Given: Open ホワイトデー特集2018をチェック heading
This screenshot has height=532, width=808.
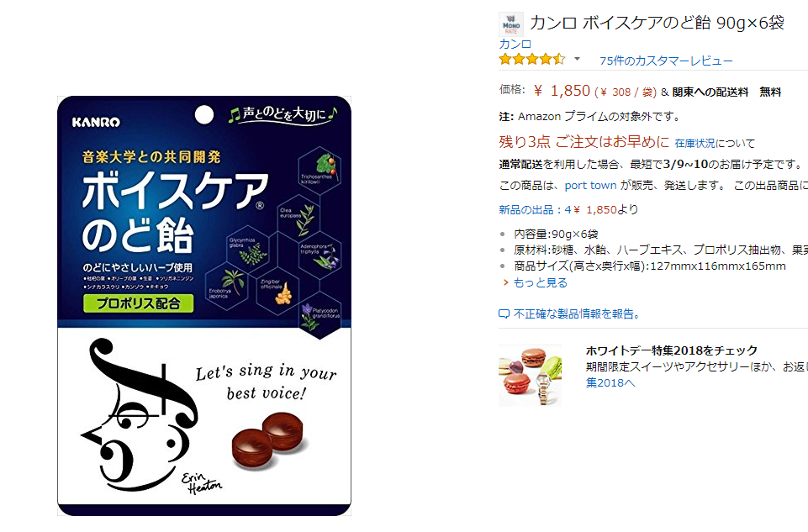Looking at the screenshot, I should tap(672, 350).
